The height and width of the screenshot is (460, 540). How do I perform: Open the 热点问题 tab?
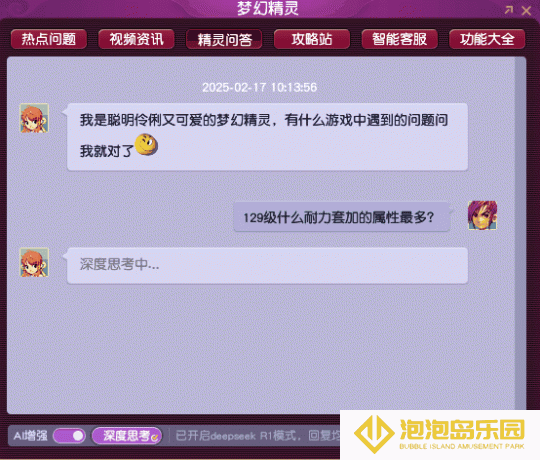pos(49,39)
